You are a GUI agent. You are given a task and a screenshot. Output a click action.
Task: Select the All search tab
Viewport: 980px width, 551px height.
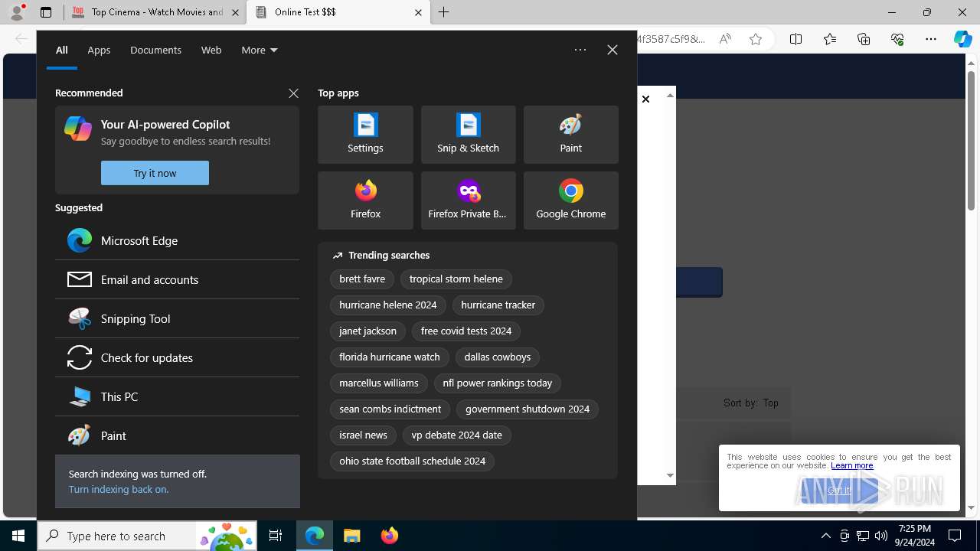[62, 50]
